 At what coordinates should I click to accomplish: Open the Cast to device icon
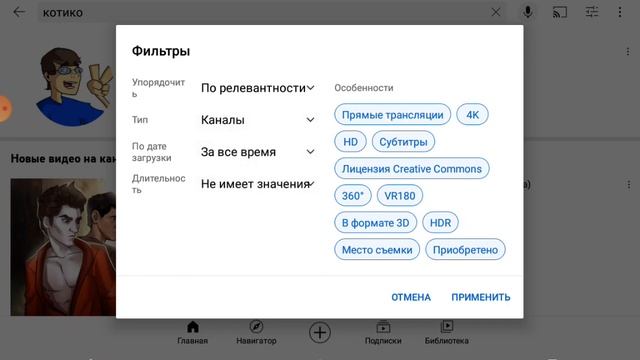point(560,12)
